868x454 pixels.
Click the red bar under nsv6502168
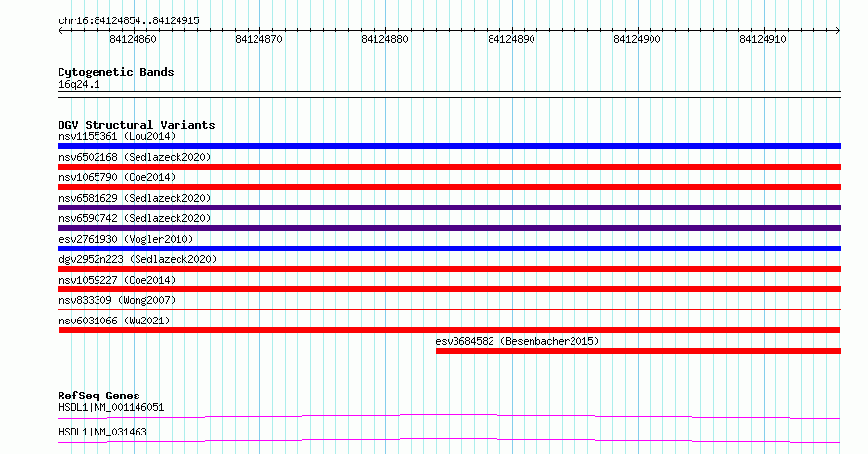click(x=449, y=167)
